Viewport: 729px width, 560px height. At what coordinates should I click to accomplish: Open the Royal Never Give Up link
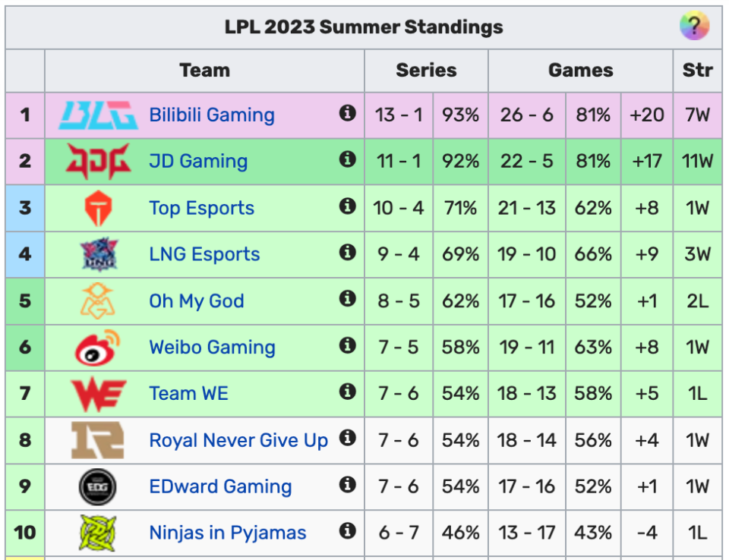[238, 440]
